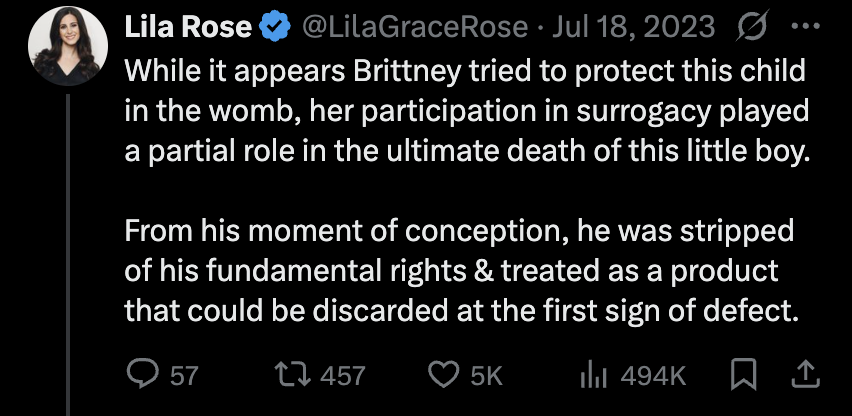Bookmark this post

click(x=744, y=374)
